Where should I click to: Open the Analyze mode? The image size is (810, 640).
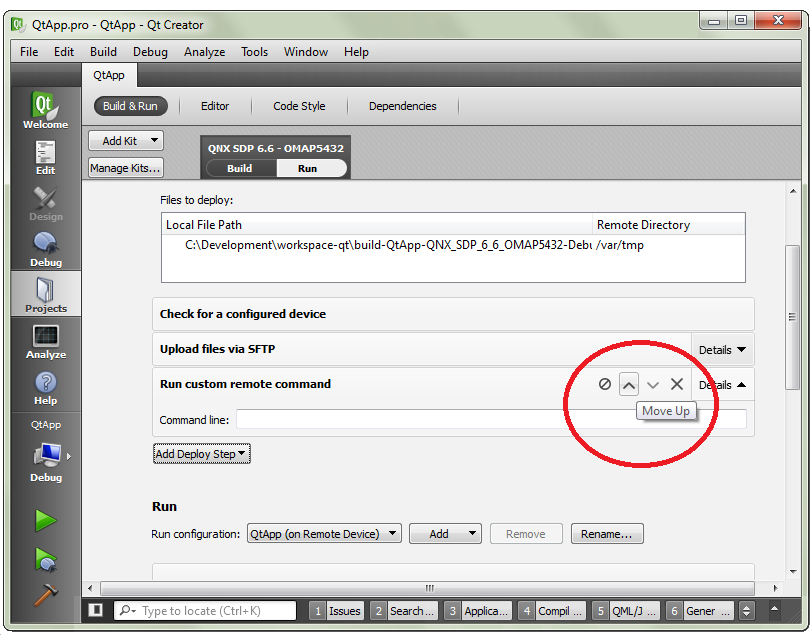pyautogui.click(x=45, y=341)
